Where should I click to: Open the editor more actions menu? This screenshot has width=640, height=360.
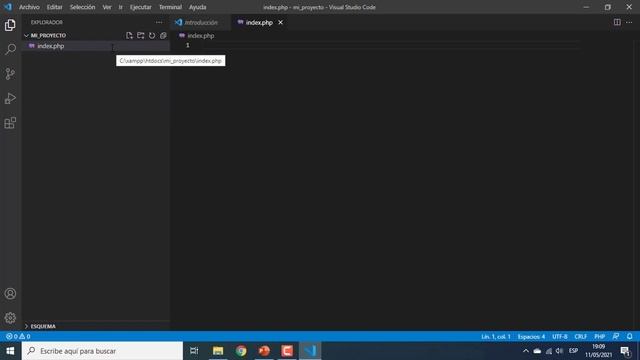tap(629, 22)
